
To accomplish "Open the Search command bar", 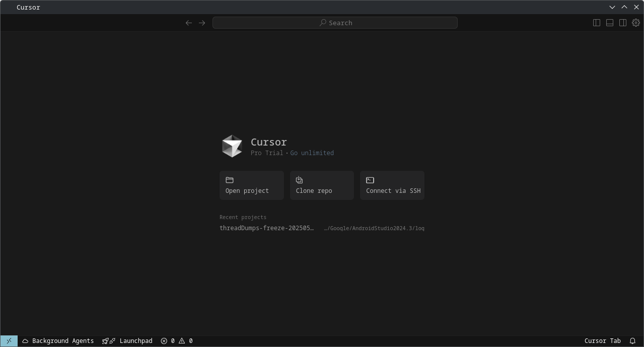I will click(335, 23).
